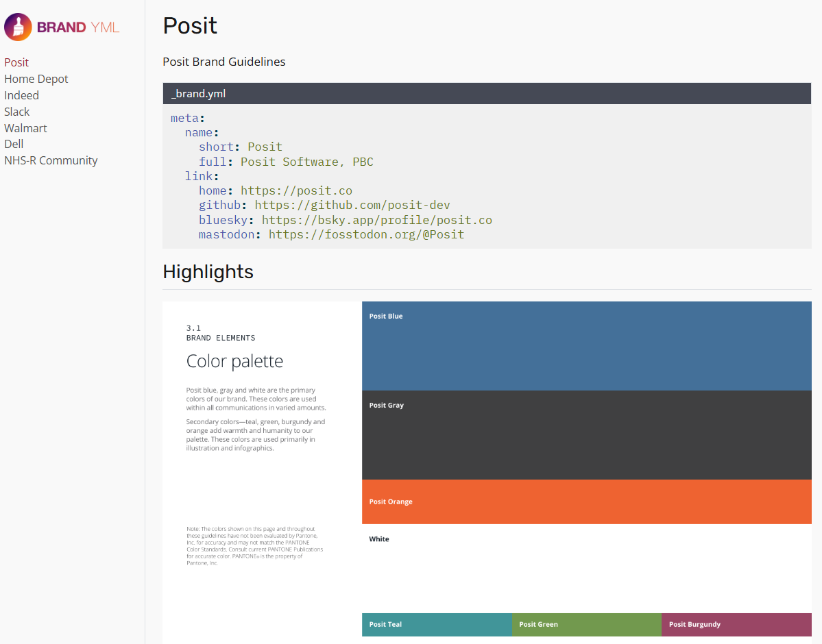Click the _brand.yml code block header
This screenshot has width=822, height=644.
click(x=486, y=94)
